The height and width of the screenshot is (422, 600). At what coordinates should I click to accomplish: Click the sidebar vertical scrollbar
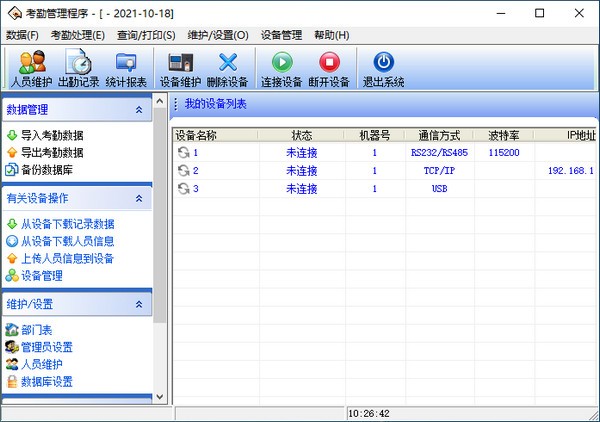[x=159, y=250]
